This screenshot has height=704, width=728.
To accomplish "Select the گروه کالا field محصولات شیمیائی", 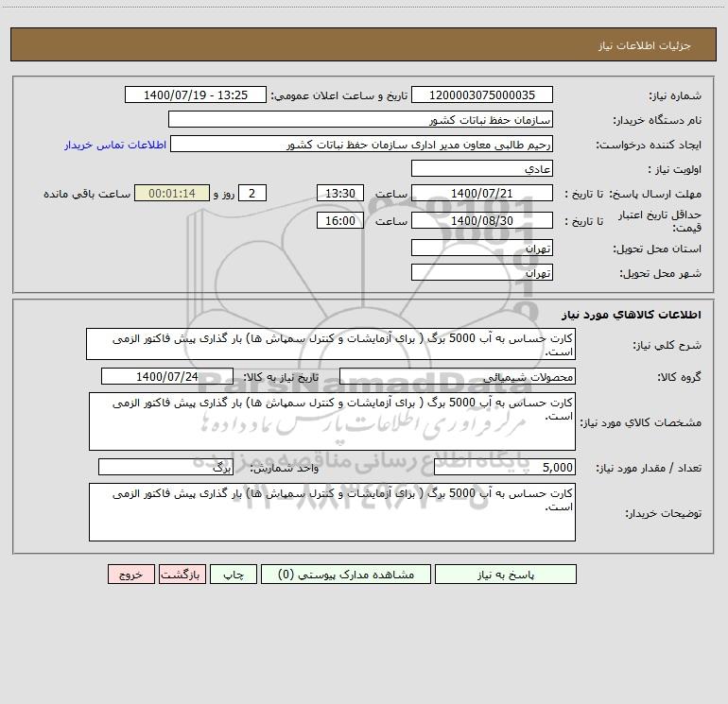I will point(457,376).
